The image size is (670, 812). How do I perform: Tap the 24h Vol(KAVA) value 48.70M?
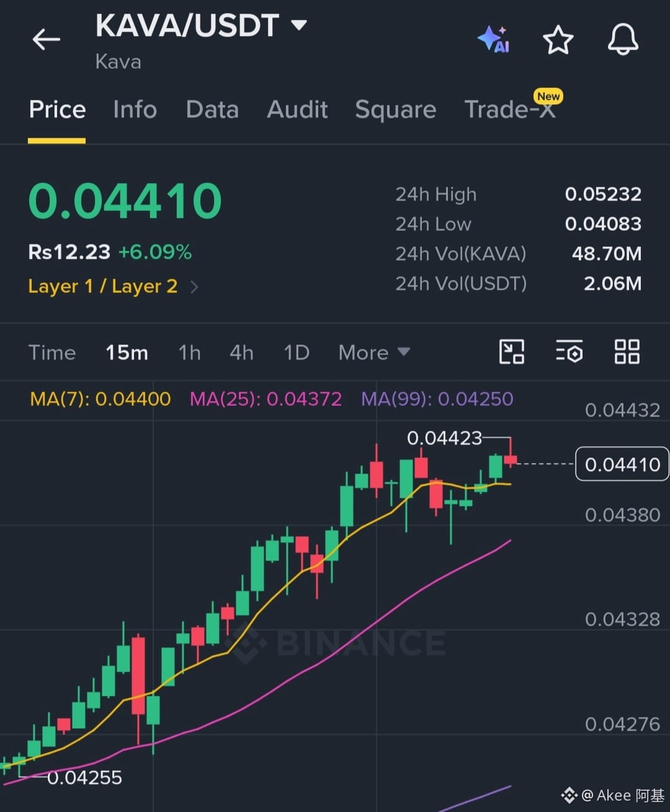(607, 254)
